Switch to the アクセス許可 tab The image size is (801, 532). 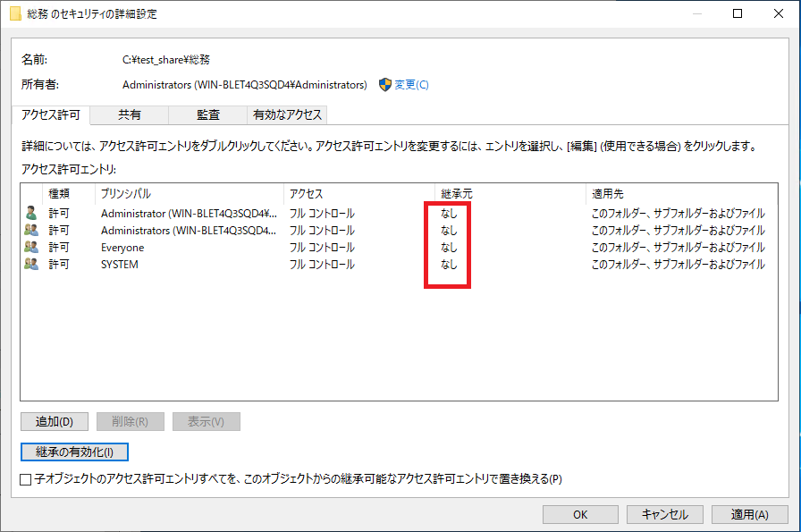(x=51, y=114)
